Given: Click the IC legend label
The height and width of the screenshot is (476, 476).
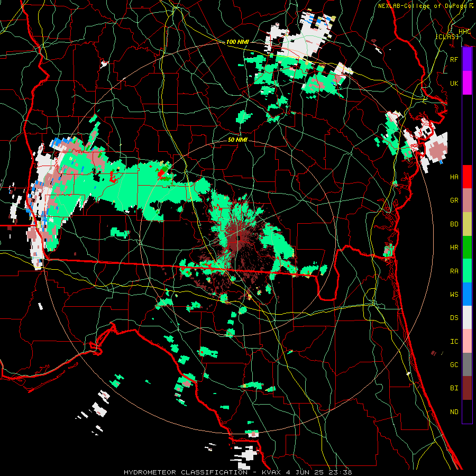Looking at the screenshot, I should tap(454, 341).
